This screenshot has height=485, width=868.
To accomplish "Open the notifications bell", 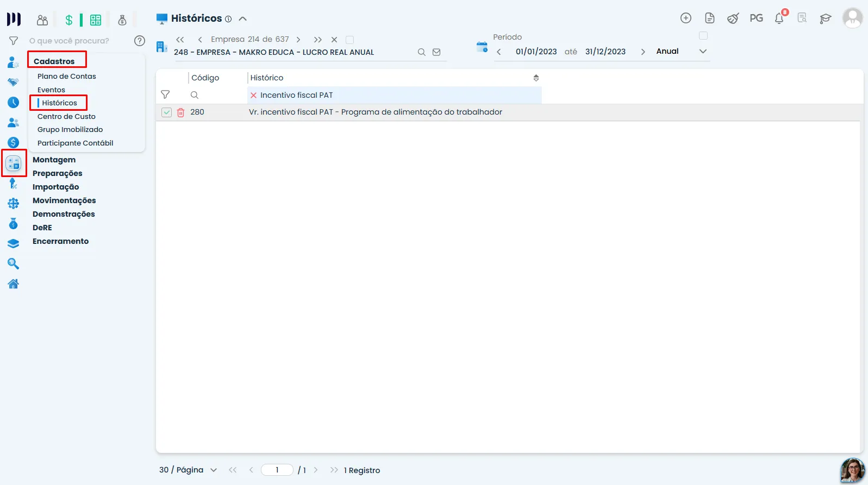I will tap(779, 18).
